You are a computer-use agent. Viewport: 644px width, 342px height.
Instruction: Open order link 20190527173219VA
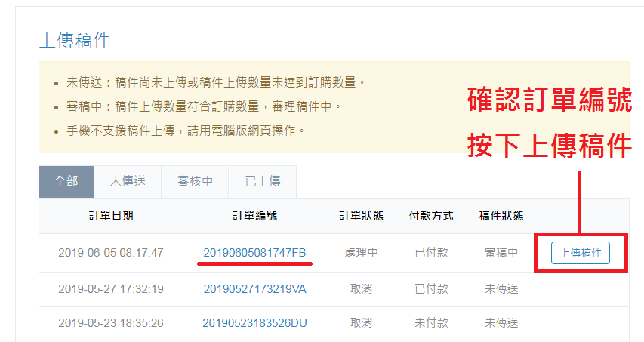coord(254,289)
